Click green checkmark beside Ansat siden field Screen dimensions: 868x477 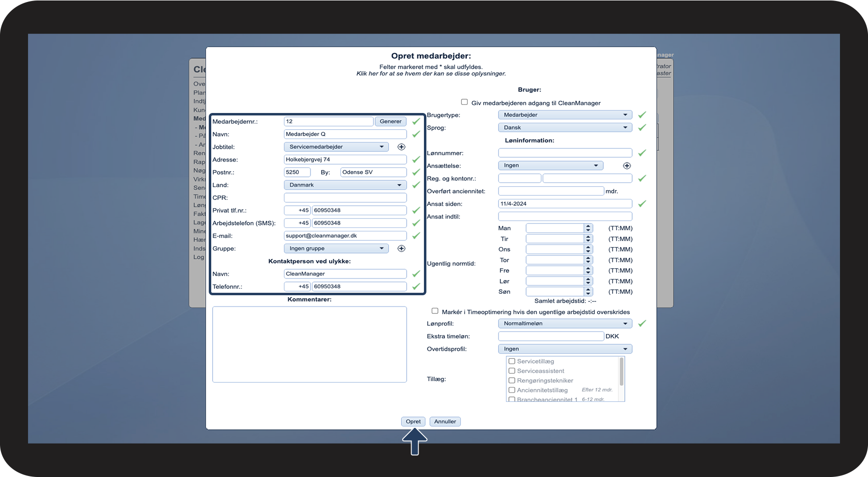point(642,204)
